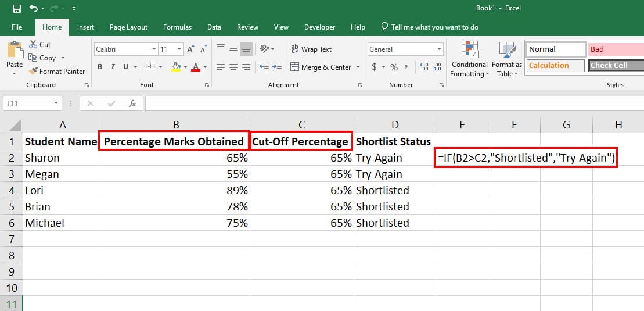The height and width of the screenshot is (311, 644).
Task: Apply the Bad cell style
Action: click(616, 49)
